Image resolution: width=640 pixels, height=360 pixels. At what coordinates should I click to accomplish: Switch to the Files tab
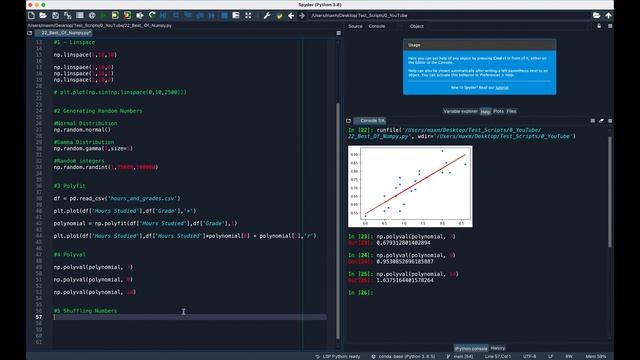(511, 111)
